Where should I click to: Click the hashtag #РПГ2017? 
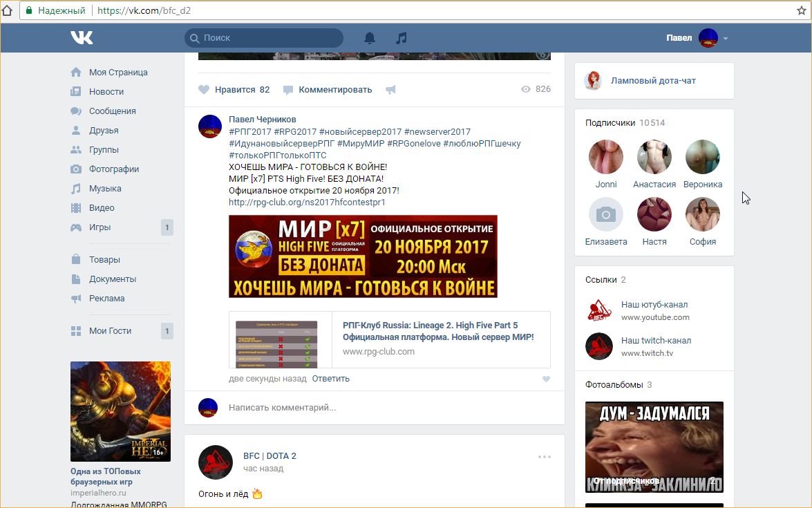pyautogui.click(x=250, y=131)
